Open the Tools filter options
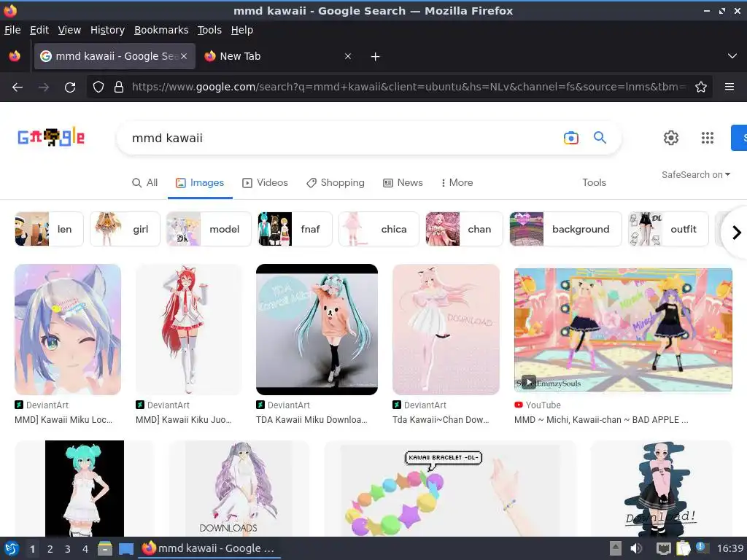Viewport: 747px width, 560px height. pos(594,183)
